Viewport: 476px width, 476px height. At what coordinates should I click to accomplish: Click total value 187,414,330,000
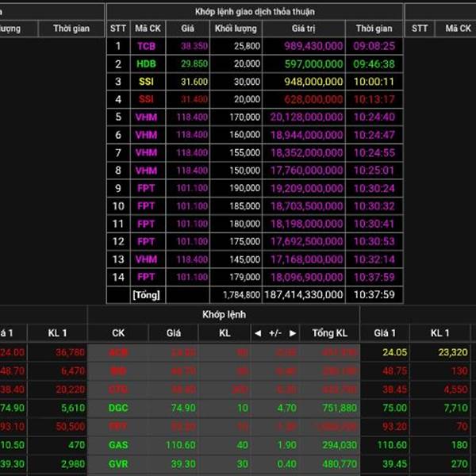pos(304,295)
